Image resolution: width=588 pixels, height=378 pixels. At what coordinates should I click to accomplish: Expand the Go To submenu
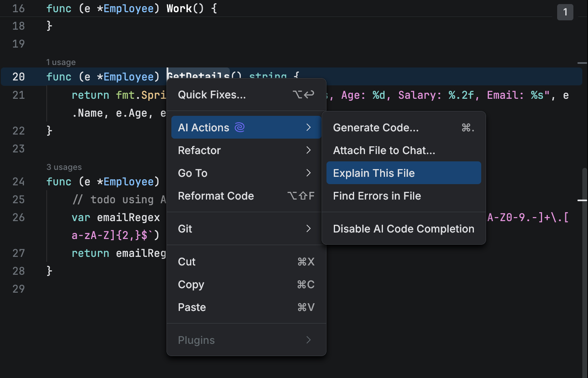[192, 173]
